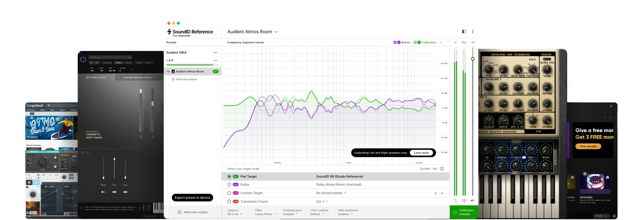Go to previous custom target with left arrow
This screenshot has height=220, width=644.
pos(436,193)
